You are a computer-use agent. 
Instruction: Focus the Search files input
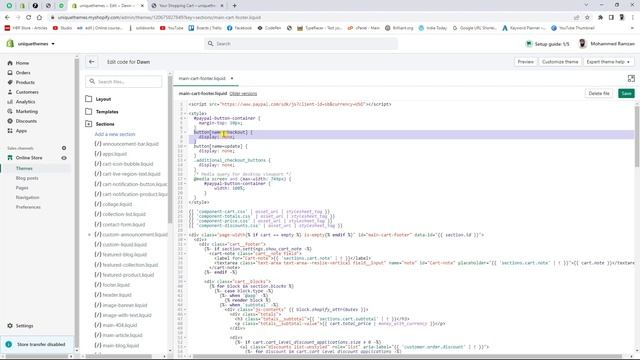[x=124, y=82]
